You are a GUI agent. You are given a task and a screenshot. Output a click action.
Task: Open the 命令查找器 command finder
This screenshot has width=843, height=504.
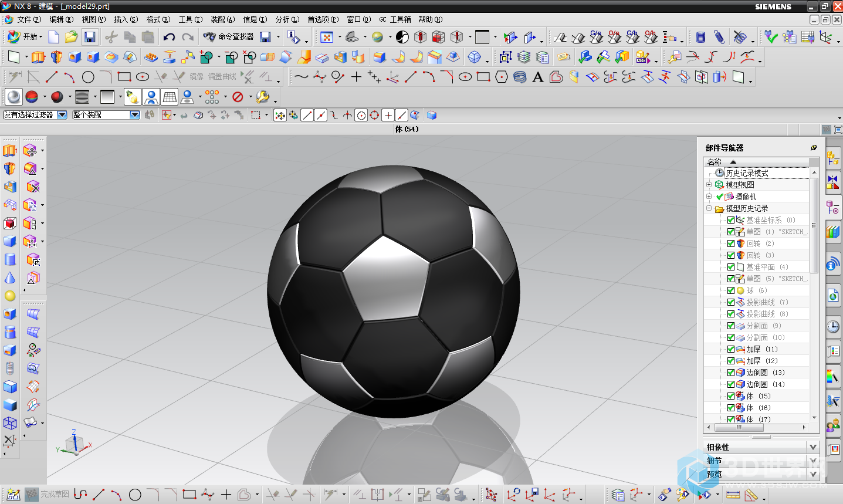(x=229, y=36)
